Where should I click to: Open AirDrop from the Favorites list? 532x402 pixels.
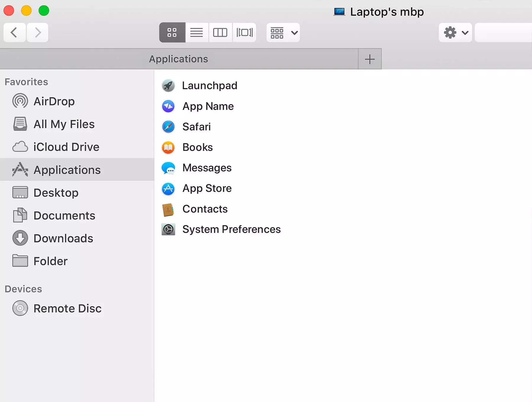point(77,101)
